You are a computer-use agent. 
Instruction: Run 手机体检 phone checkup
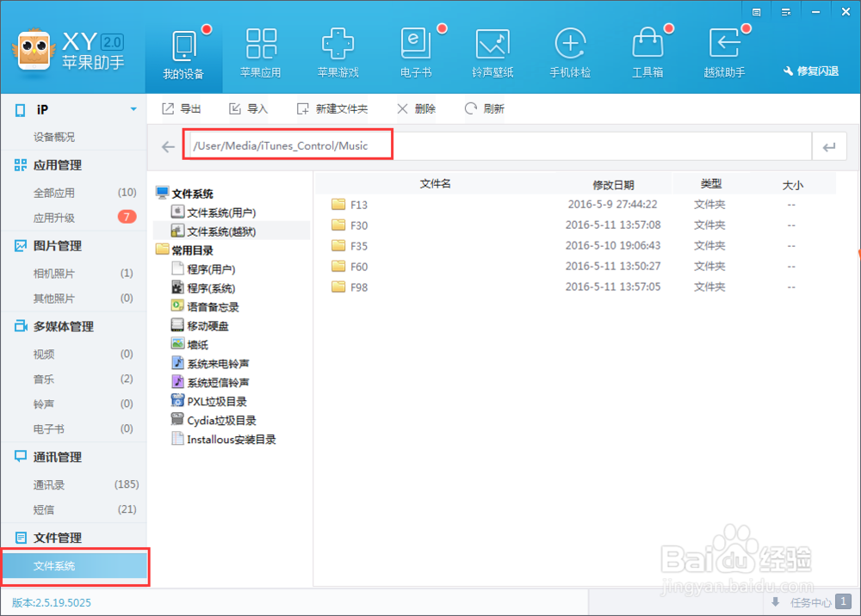(x=570, y=52)
